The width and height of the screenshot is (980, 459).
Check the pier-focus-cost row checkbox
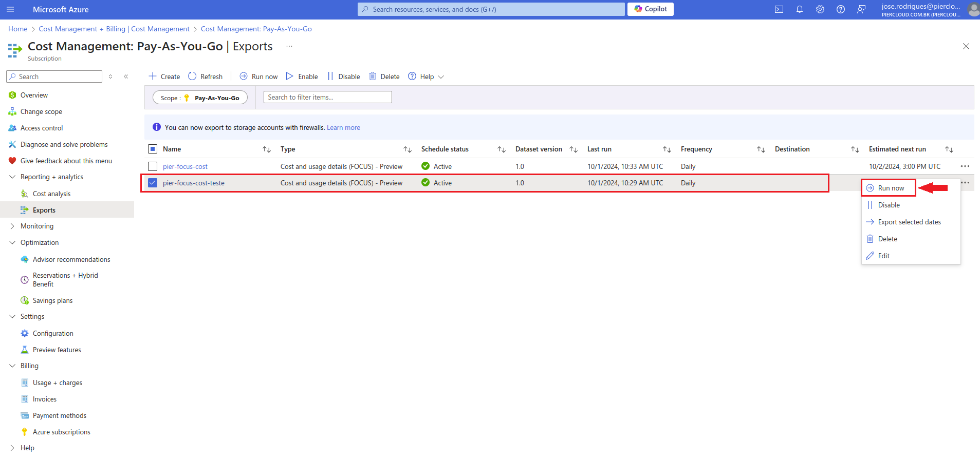click(153, 166)
